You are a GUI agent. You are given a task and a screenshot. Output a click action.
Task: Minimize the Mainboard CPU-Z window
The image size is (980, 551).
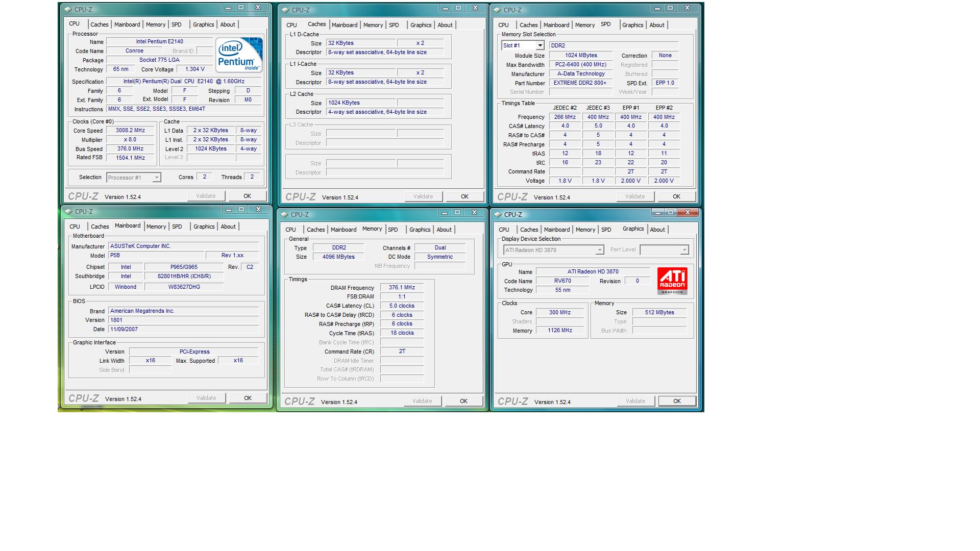pyautogui.click(x=228, y=210)
